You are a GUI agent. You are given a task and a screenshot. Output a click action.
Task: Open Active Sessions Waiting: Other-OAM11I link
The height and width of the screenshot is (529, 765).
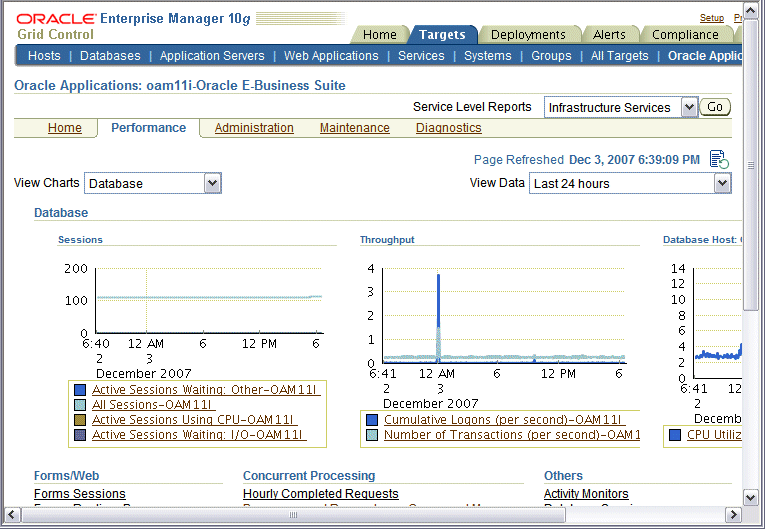204,390
